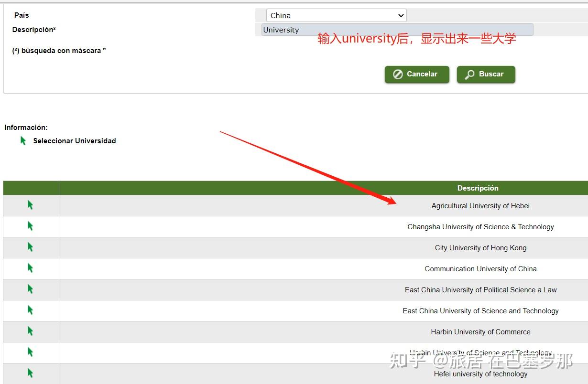Click select arrow for East China University of Science and Technology
Image resolution: width=588 pixels, height=384 pixels.
[x=30, y=310]
